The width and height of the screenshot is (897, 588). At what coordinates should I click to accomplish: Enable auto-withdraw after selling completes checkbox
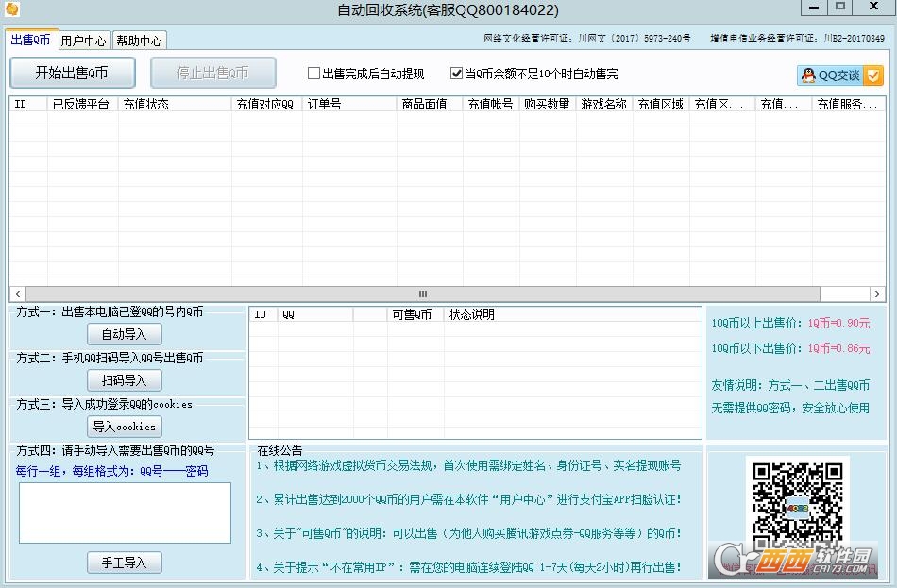point(313,74)
